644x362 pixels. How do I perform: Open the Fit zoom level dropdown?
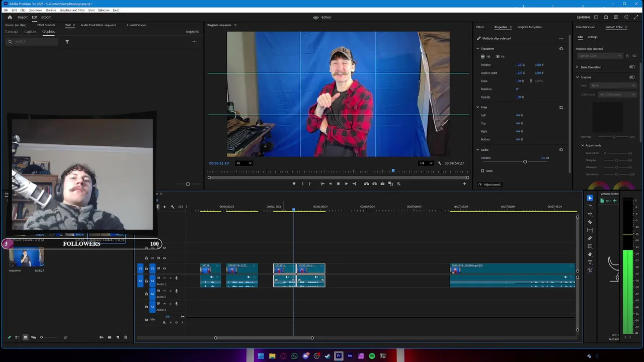coord(244,163)
